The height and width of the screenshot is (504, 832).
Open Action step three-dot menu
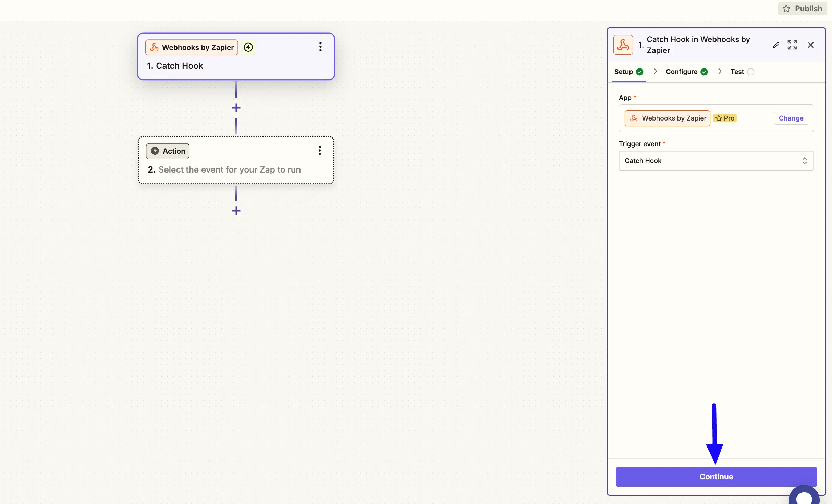(x=320, y=151)
